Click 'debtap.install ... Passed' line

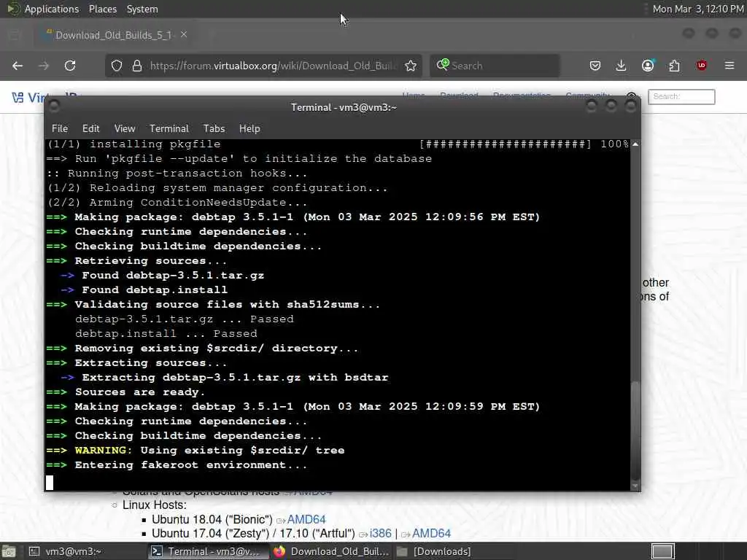pos(166,333)
